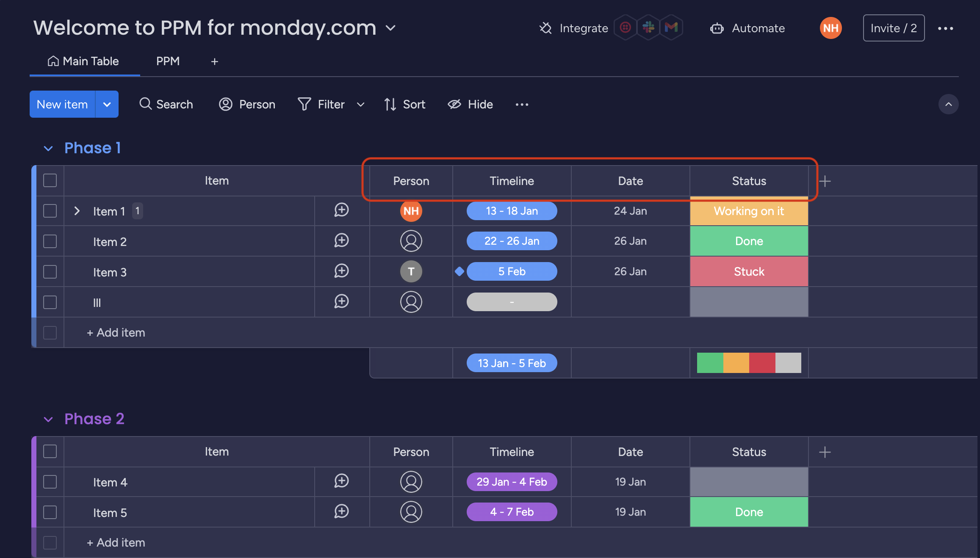The width and height of the screenshot is (980, 558).
Task: Expand Item 1 subitems chevron
Action: [77, 211]
